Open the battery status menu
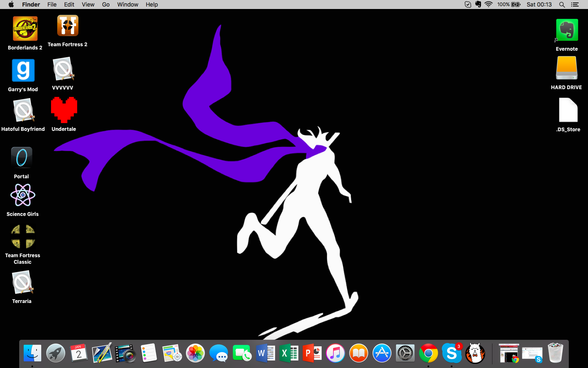This screenshot has height=368, width=588. click(509, 4)
